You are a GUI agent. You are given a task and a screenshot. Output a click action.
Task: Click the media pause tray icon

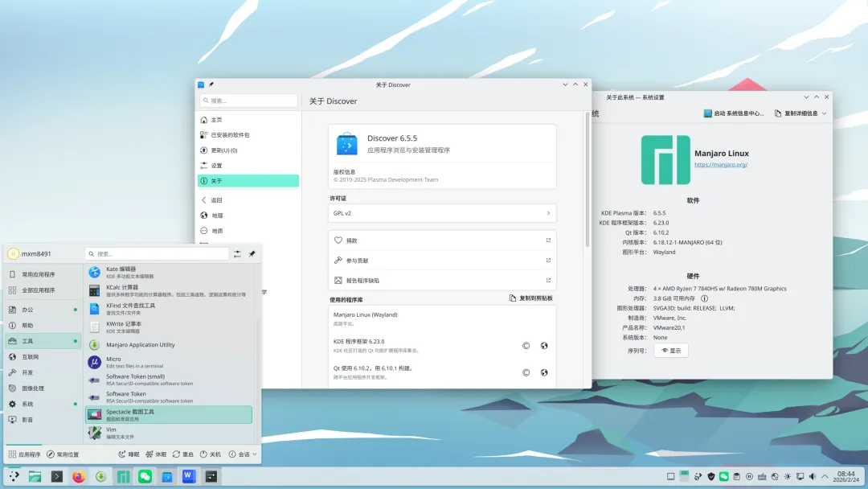coord(749,476)
